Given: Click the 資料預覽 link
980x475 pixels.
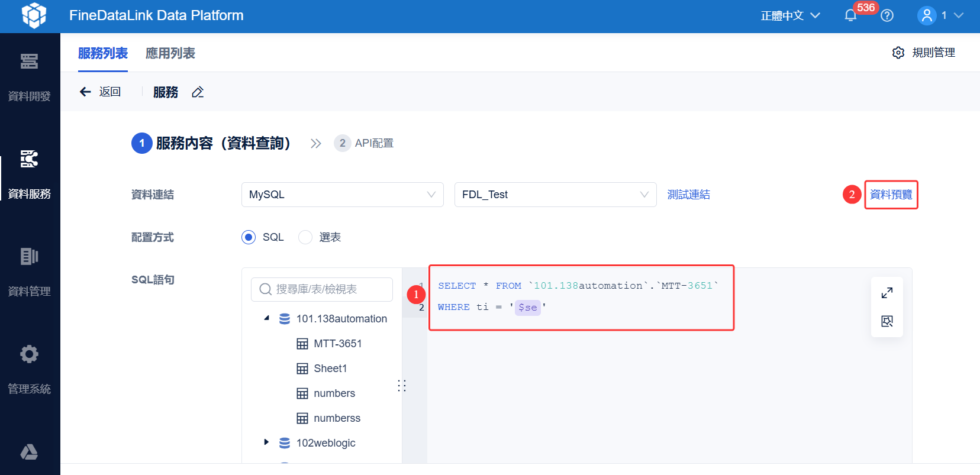Looking at the screenshot, I should tap(891, 195).
